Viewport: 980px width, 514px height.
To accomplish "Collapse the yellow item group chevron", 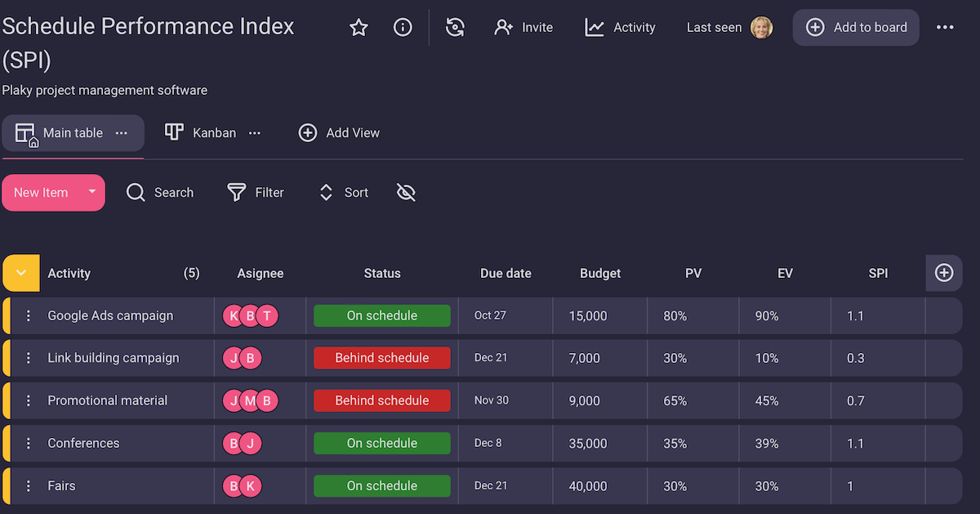I will click(x=21, y=273).
